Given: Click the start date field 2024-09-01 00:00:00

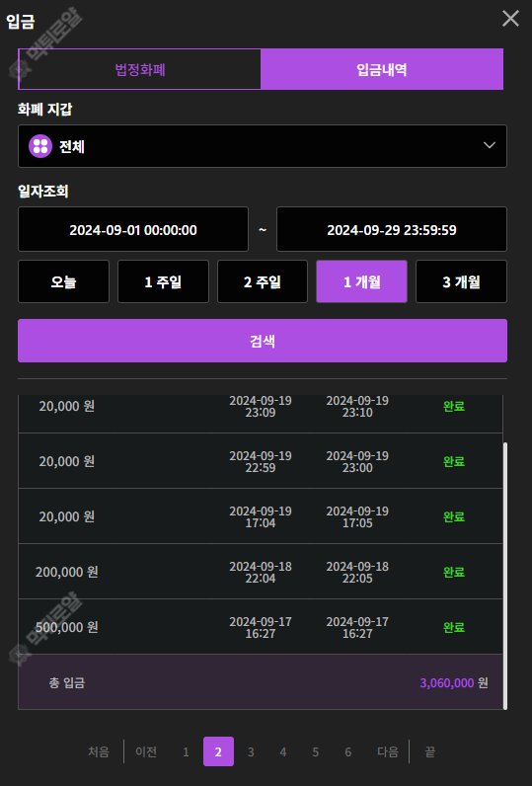Looking at the screenshot, I should coord(133,230).
